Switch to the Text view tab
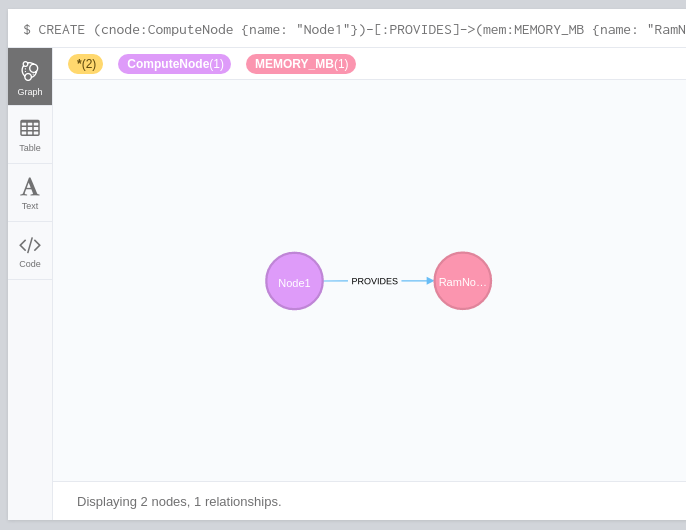The height and width of the screenshot is (530, 686). tap(30, 193)
